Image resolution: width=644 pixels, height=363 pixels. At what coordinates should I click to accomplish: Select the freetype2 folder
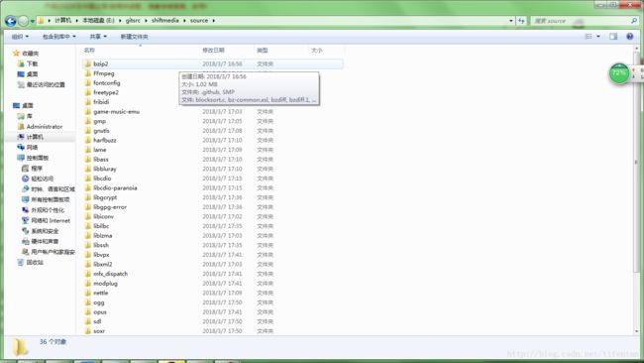tap(106, 92)
